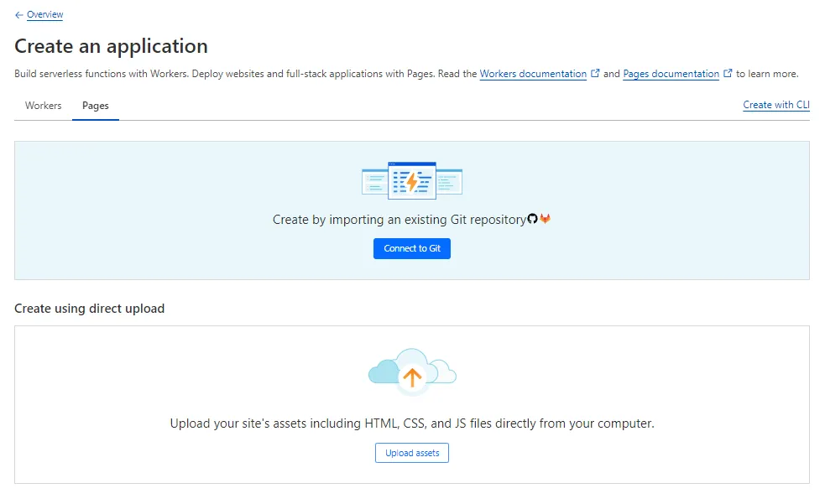Switch to the Workers tab
This screenshot has height=504, width=825.
43,106
